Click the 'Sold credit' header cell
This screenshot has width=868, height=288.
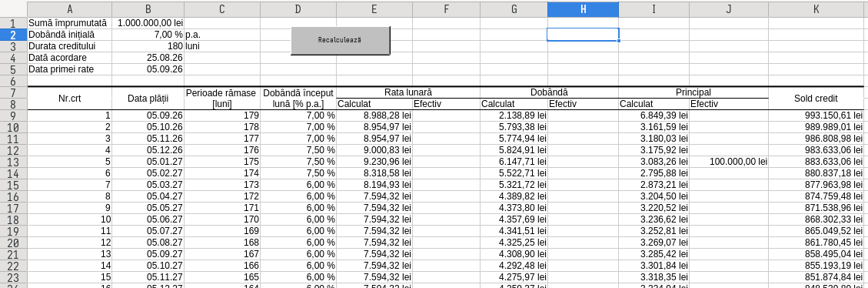(x=816, y=99)
